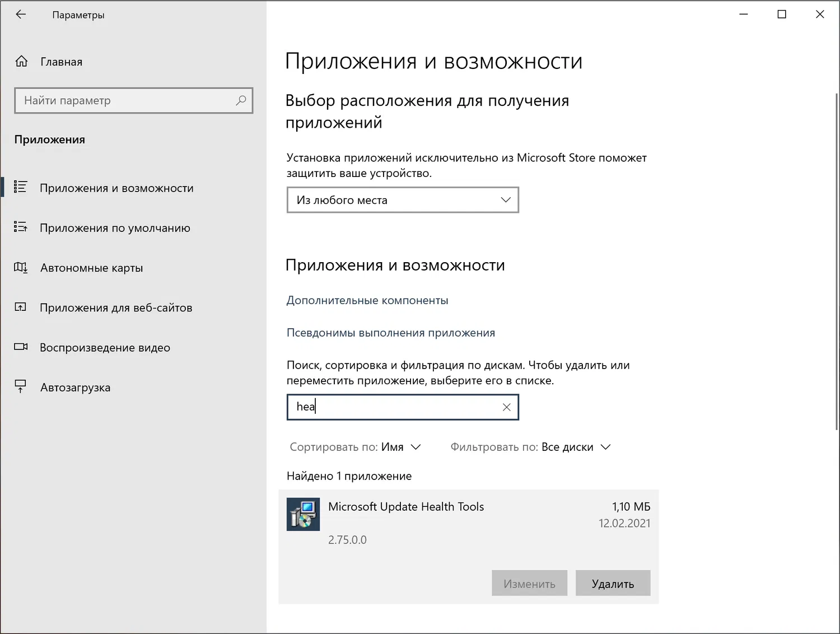Select the Приложения для веб-сайтов icon
The width and height of the screenshot is (840, 634).
(21, 307)
